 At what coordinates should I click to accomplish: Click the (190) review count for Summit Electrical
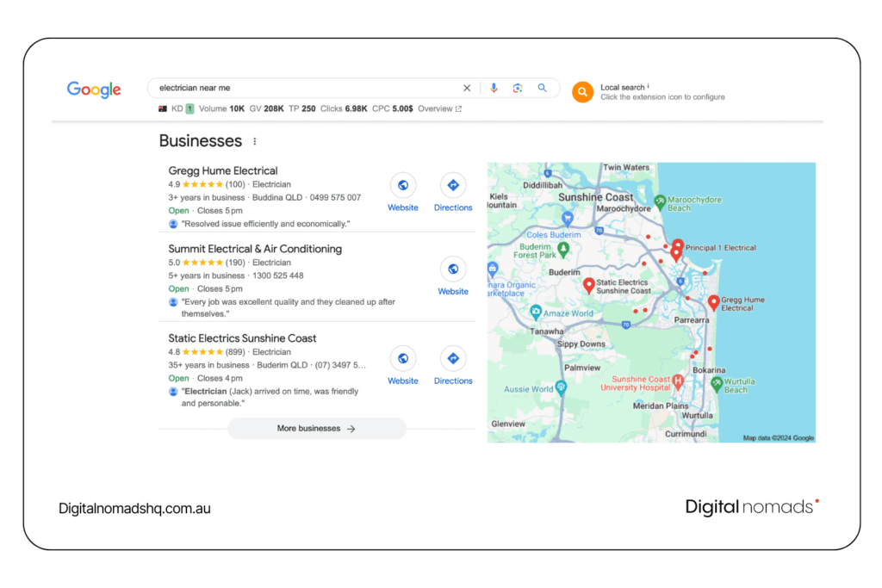click(x=235, y=263)
